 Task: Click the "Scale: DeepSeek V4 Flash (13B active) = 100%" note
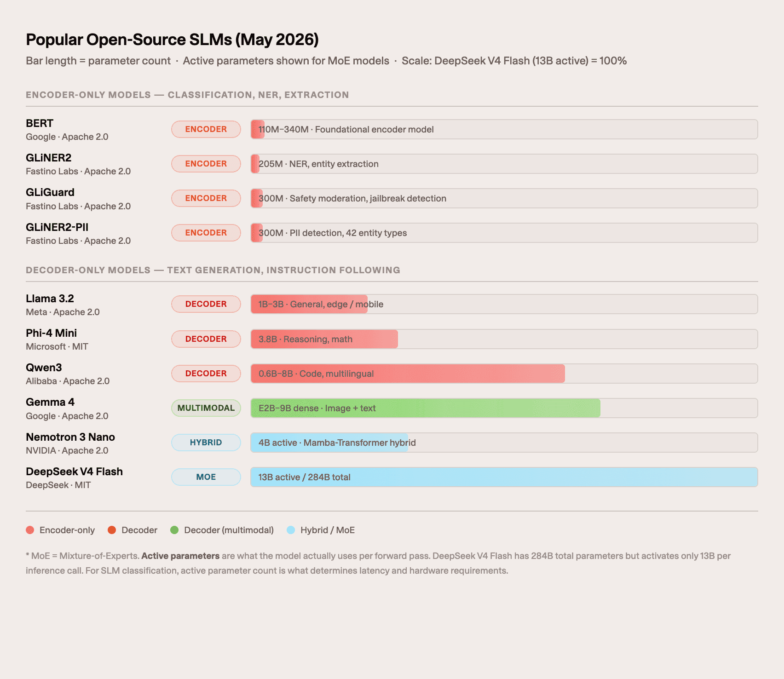point(514,61)
